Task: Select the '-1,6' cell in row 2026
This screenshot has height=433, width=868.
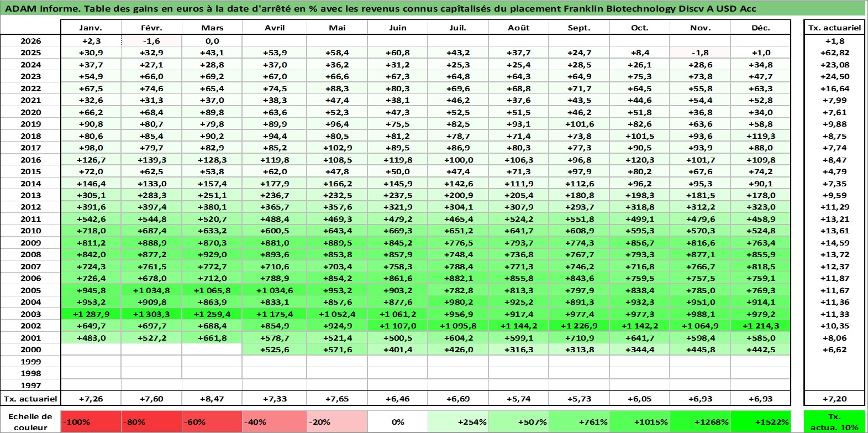Action: [151, 41]
